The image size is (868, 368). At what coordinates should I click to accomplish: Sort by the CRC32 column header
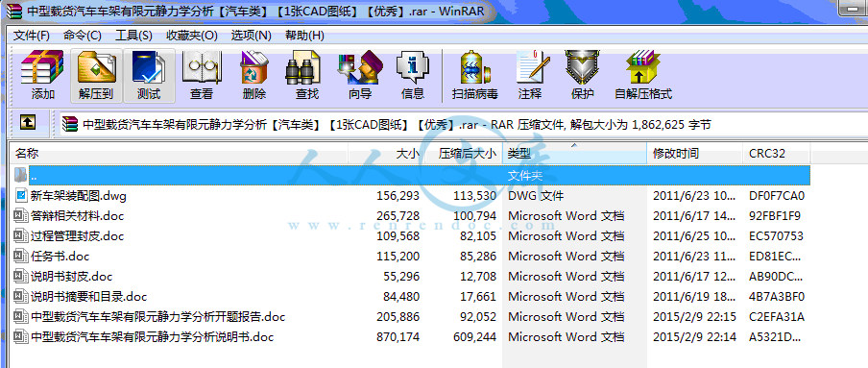(x=776, y=154)
